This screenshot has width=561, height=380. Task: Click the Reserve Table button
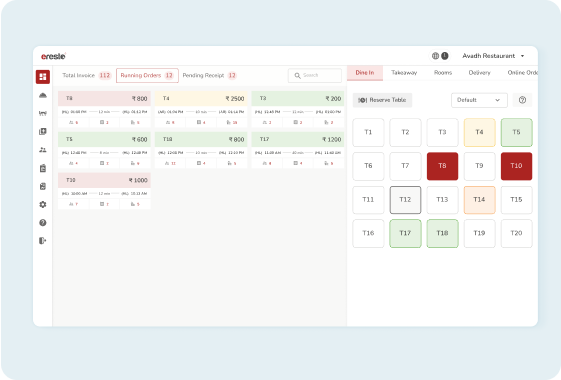tap(382, 100)
